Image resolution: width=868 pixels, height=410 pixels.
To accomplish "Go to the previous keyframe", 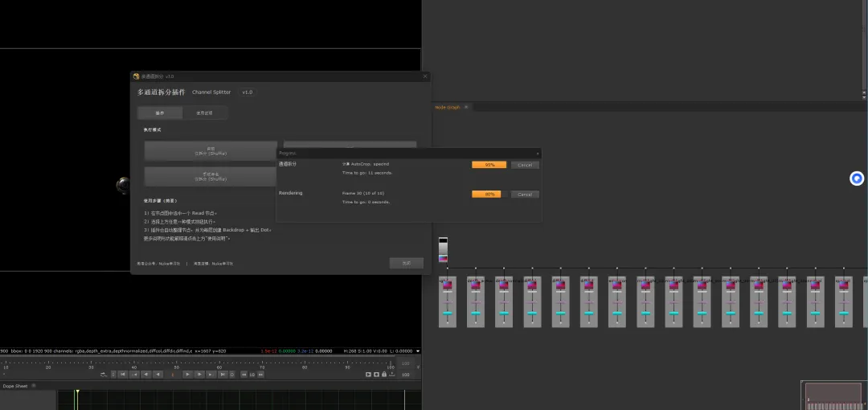I will pos(135,375).
